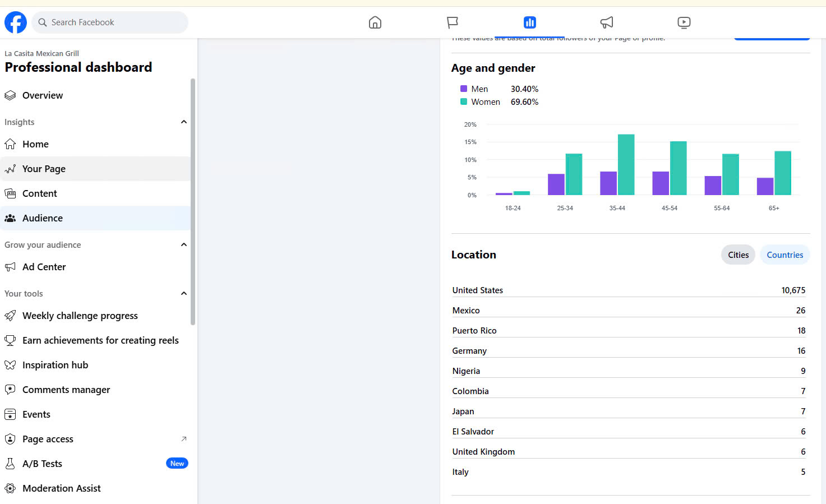The height and width of the screenshot is (504, 826).
Task: Collapse the Your tools section
Action: 184,294
